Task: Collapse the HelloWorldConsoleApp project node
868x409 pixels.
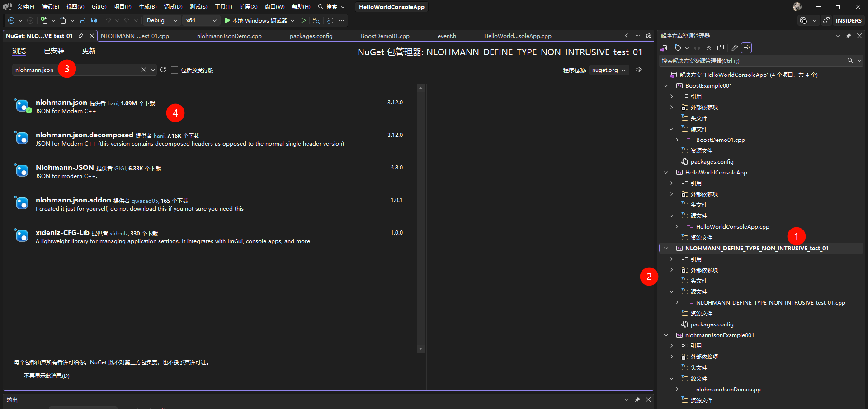Action: pyautogui.click(x=666, y=172)
